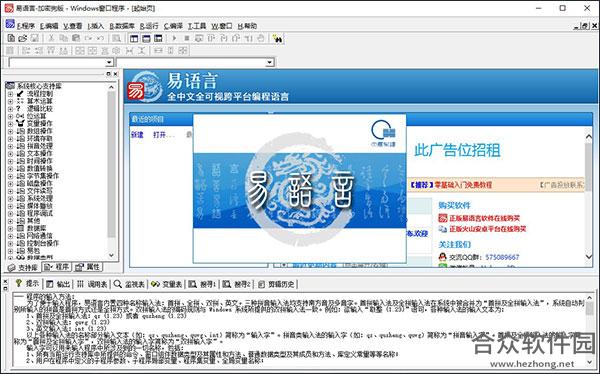Expand the 网络通信 tree node
Screen dimensions: 600x374
[10, 236]
